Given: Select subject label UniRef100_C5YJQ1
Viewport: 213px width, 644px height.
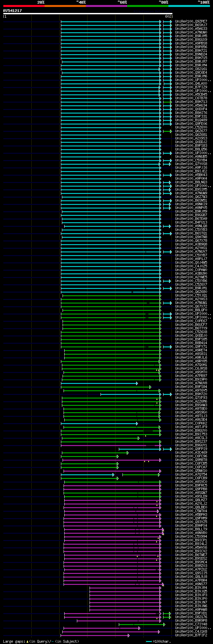Looking at the screenshot, I should [191, 295].
